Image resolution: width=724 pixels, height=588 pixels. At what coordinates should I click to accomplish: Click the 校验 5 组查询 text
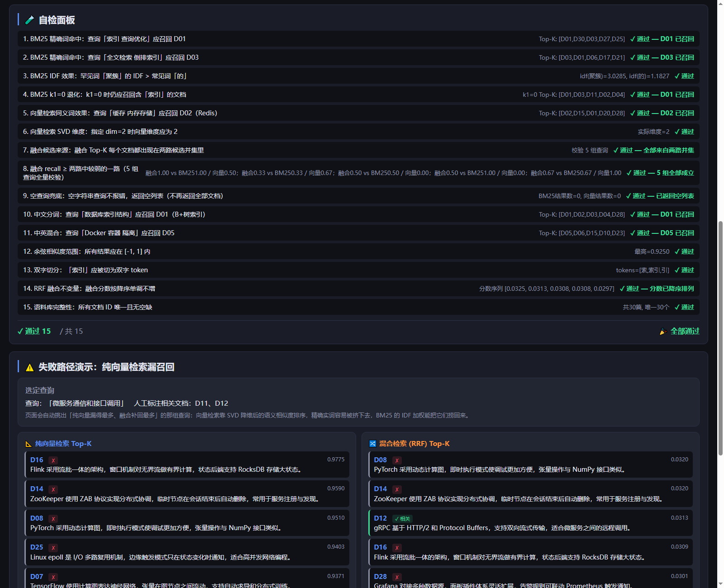(x=590, y=151)
